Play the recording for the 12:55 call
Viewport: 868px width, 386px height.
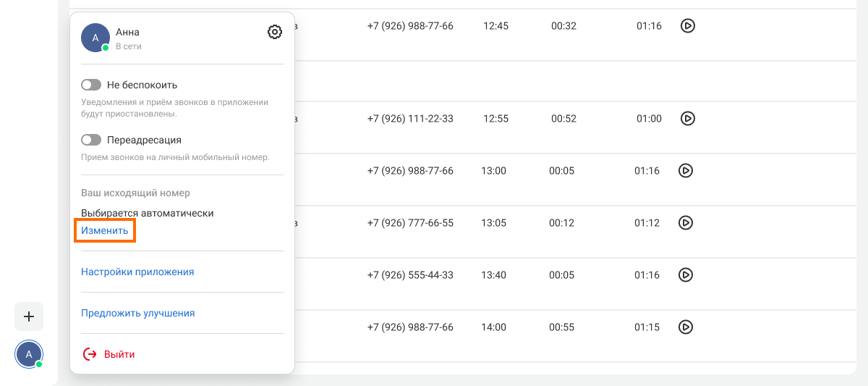[x=688, y=118]
